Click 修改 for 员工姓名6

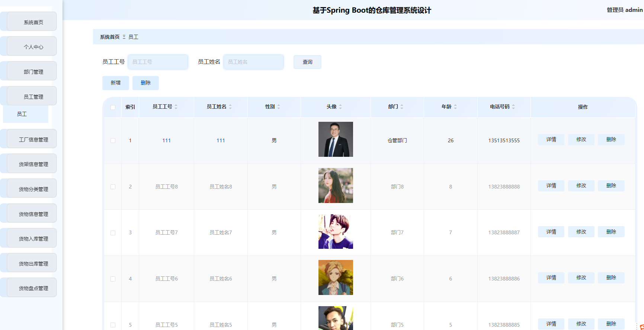click(581, 277)
